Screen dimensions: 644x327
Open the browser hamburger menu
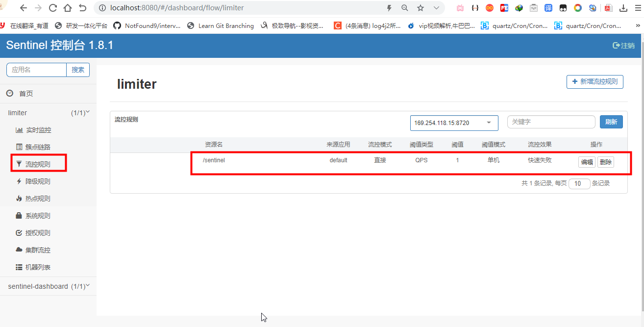[638, 8]
